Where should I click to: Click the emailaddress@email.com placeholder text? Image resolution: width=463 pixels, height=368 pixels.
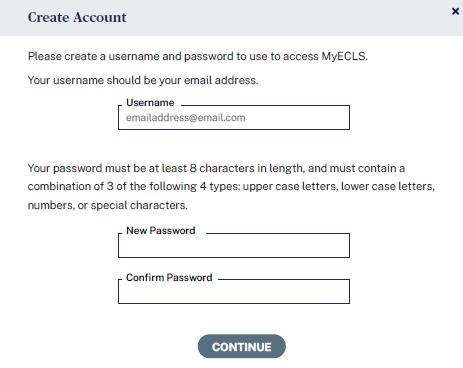186,118
